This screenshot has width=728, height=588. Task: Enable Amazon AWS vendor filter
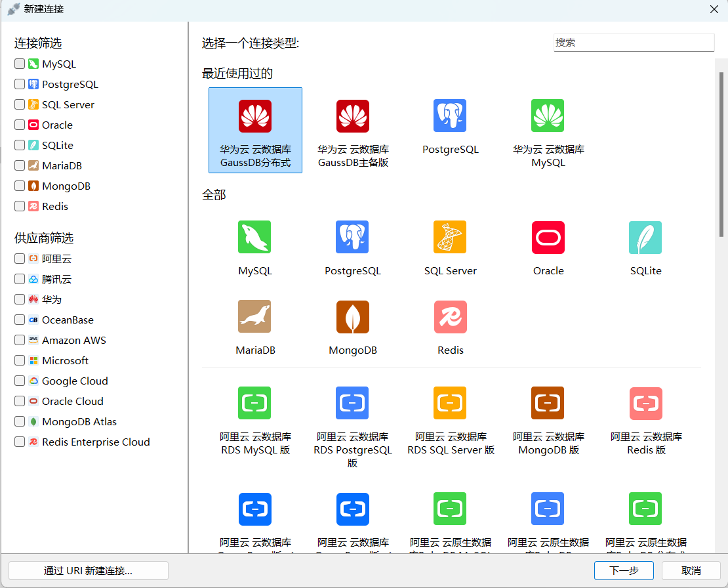[20, 340]
